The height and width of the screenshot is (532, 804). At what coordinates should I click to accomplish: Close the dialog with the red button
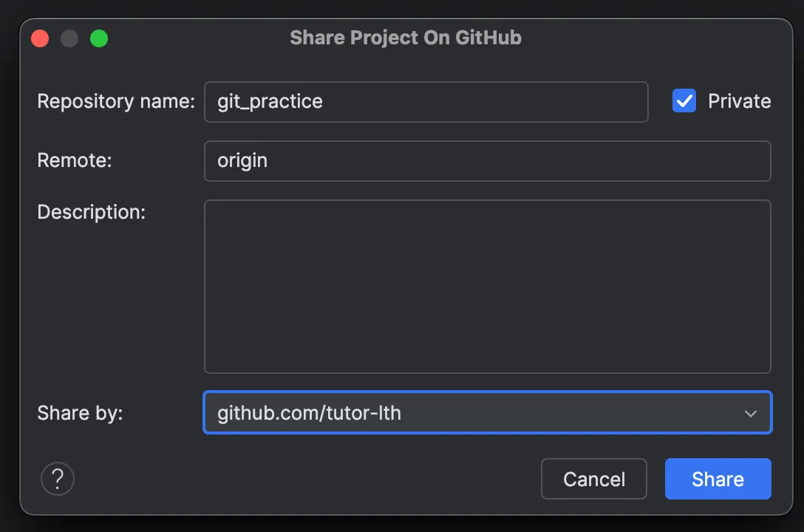tap(40, 38)
